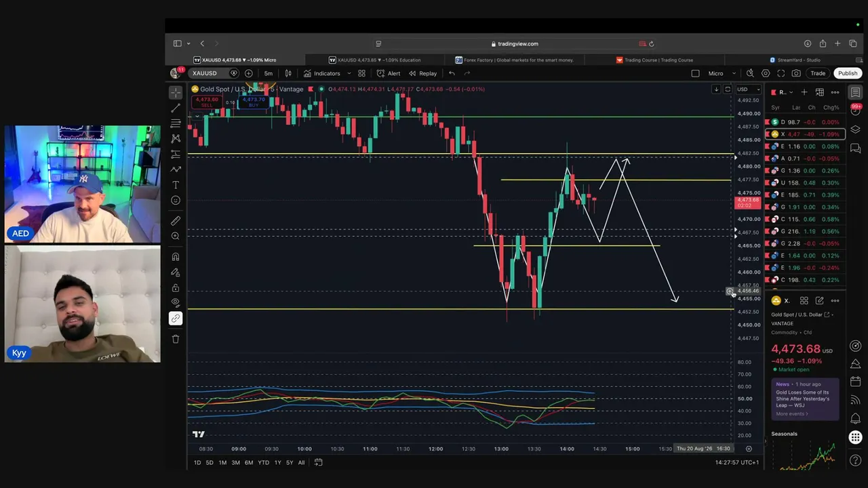Open the quick search icon
Viewport: 868px width, 488px height.
click(750, 73)
